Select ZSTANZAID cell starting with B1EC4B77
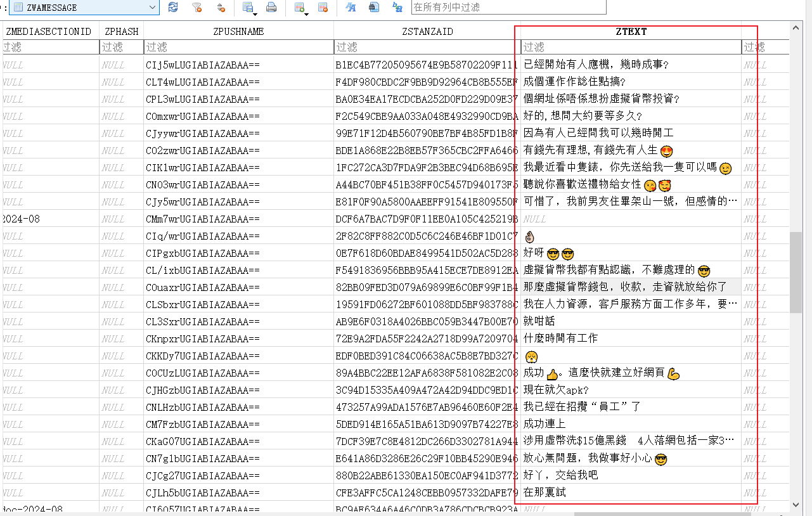This screenshot has height=516, width=812. point(427,65)
